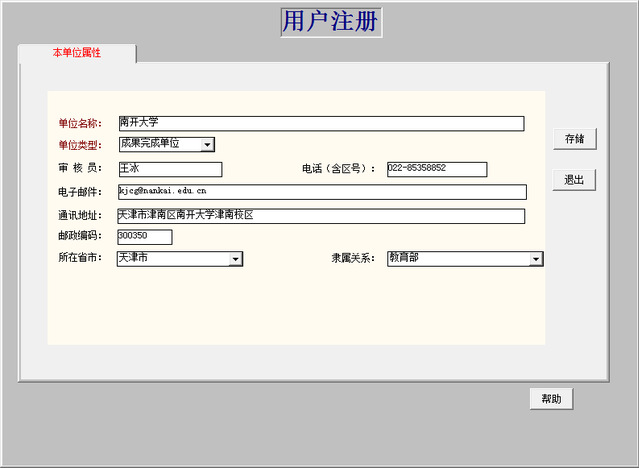Switch to the 本单位属性 tab

tap(77, 53)
